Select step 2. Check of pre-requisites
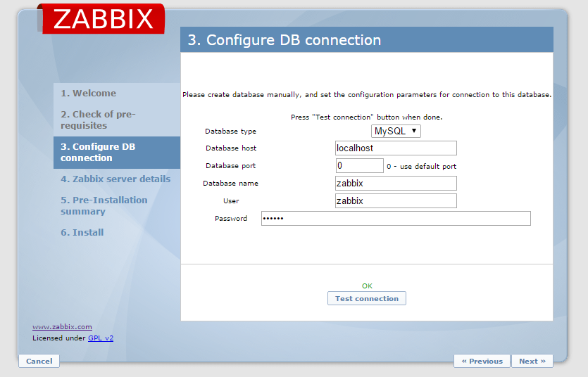The width and height of the screenshot is (588, 377). tap(99, 120)
